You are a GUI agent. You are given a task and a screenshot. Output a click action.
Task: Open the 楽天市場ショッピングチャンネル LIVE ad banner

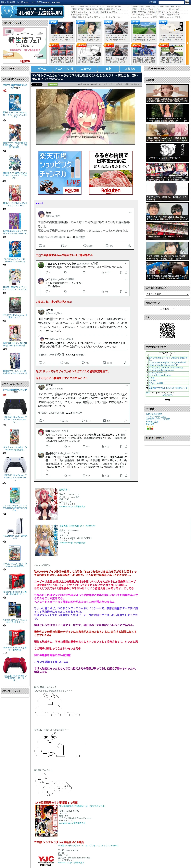(x=60, y=173)
